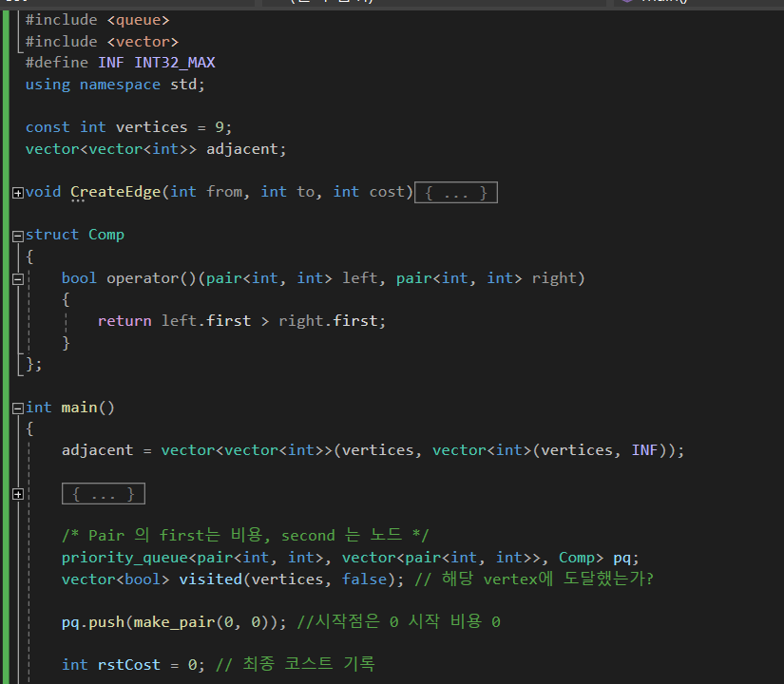Click the 'main' function name
This screenshot has height=684, width=784.
[x=79, y=408]
